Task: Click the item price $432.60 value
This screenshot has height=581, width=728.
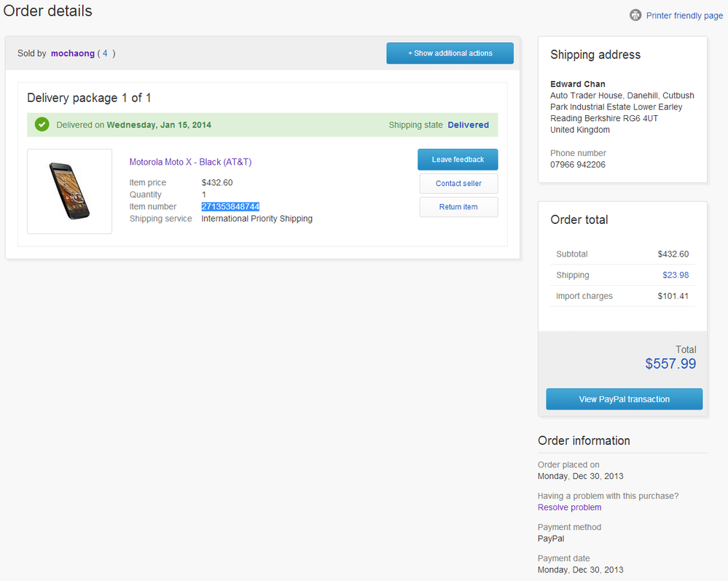Action: point(217,182)
